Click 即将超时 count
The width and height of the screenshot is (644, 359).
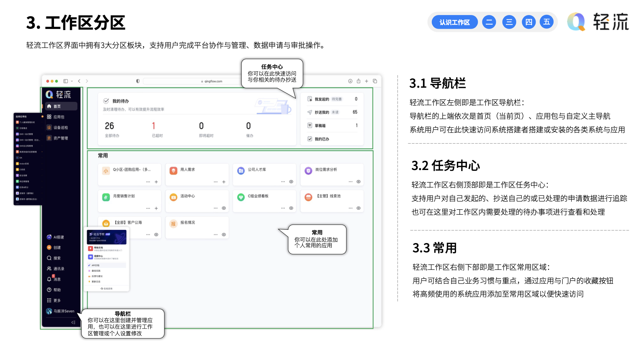(206, 130)
